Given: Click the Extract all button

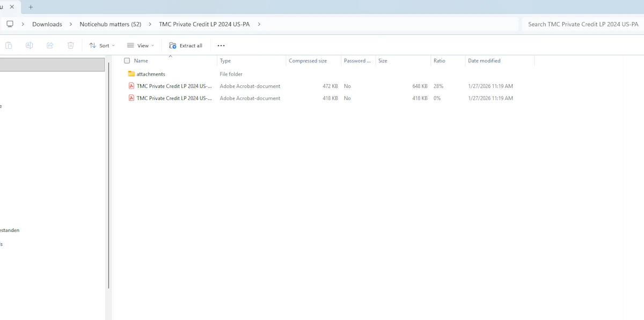Looking at the screenshot, I should click(x=186, y=46).
